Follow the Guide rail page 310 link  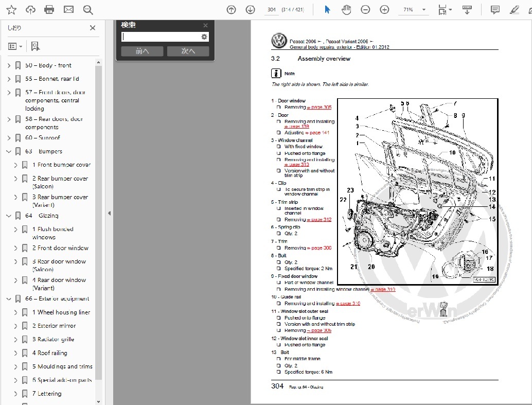tap(348, 304)
